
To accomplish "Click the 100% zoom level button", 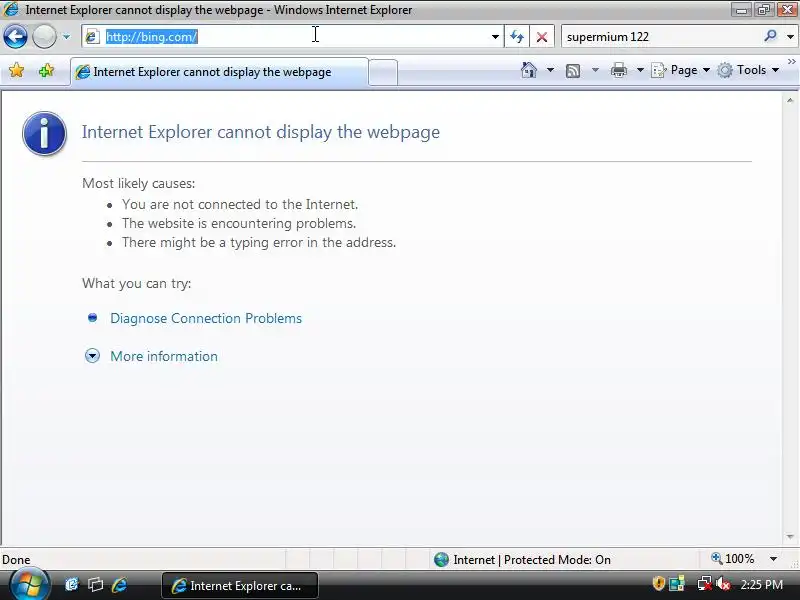I will point(732,559).
